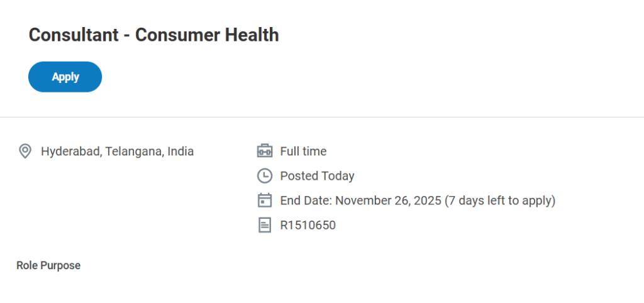This screenshot has height=303, width=644.
Task: Click the blue Apply button
Action: click(65, 77)
